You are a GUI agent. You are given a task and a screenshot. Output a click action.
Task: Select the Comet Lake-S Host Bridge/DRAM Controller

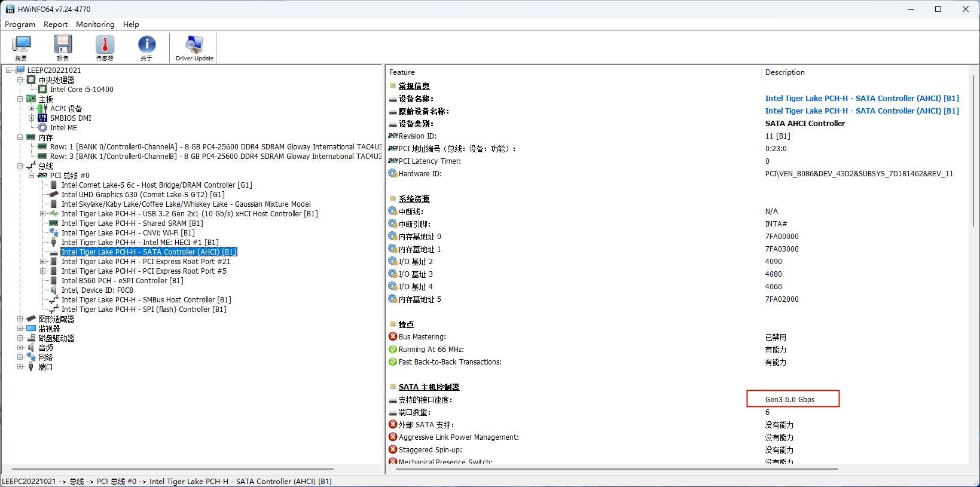pos(157,185)
